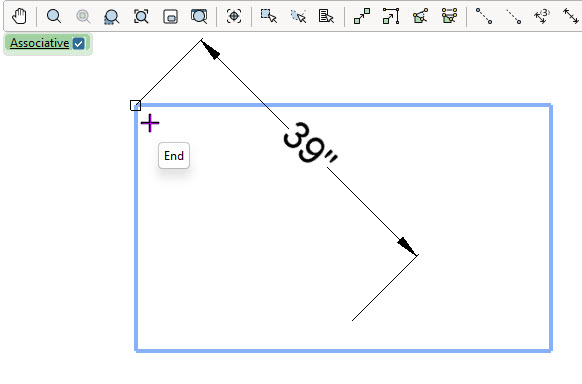Uncheck the Associative checkbox
Screen dimensions: 582x384
click(x=79, y=44)
